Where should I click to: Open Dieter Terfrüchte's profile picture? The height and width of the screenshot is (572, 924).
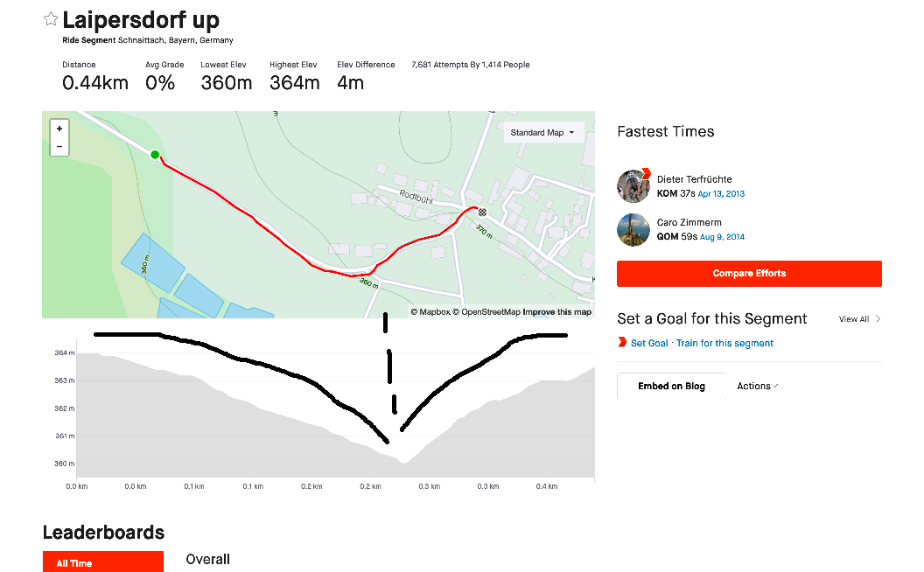tap(633, 185)
